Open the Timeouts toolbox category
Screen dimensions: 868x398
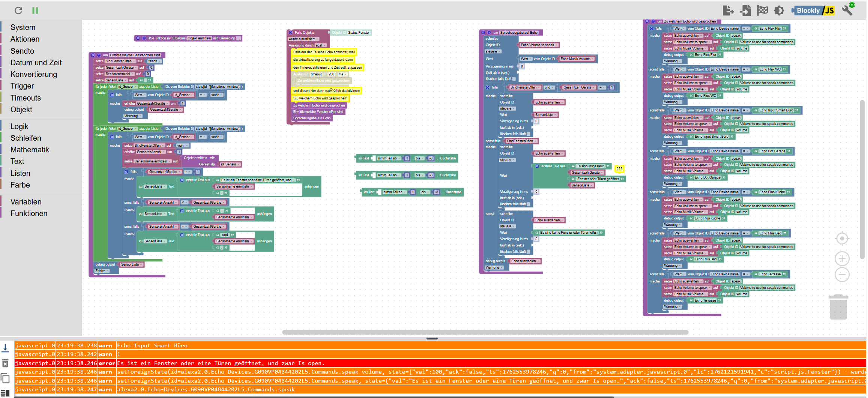26,98
